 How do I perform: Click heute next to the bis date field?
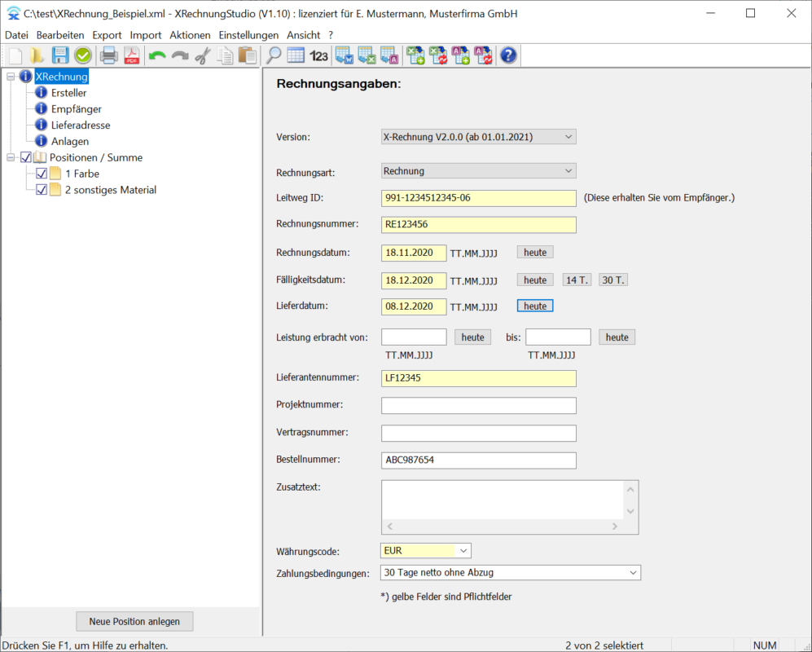(x=617, y=337)
